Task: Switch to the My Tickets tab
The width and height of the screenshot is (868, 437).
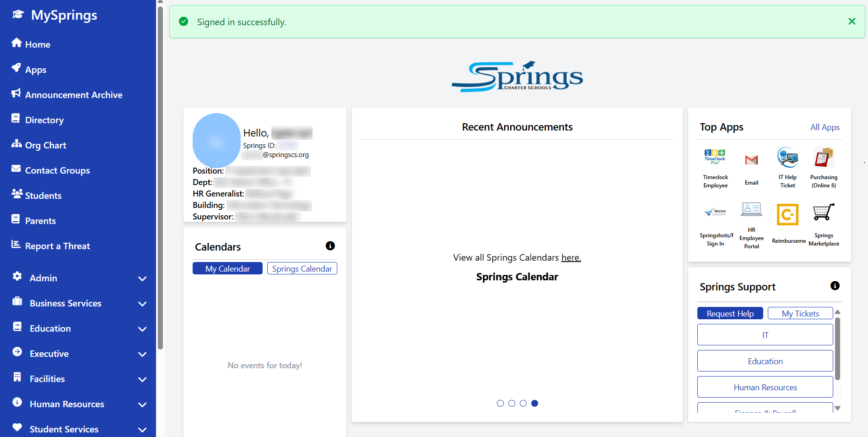Action: point(800,313)
